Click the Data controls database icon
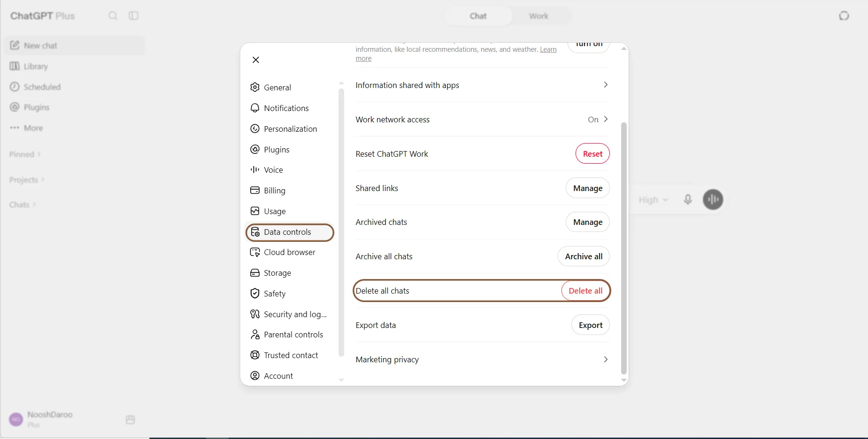Viewport: 868px width, 439px height. tap(255, 232)
